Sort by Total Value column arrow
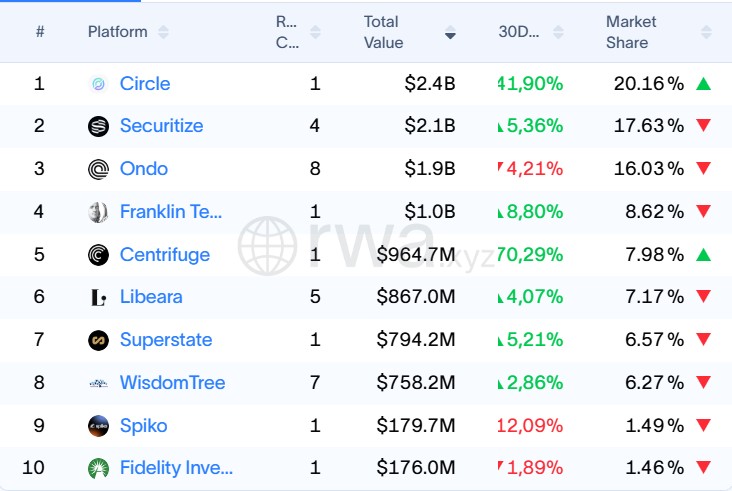The width and height of the screenshot is (732, 491). [x=450, y=33]
